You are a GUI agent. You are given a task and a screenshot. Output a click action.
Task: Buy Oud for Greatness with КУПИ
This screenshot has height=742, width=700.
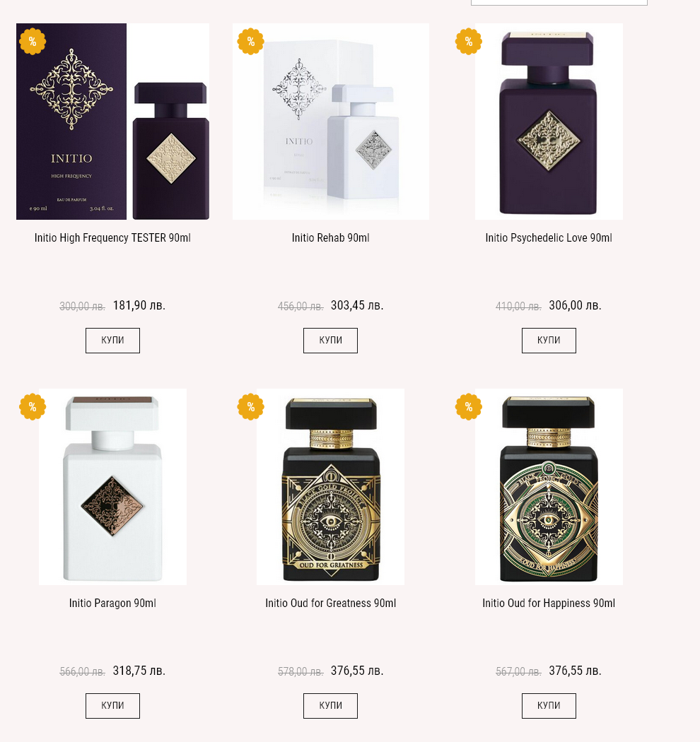tap(331, 705)
